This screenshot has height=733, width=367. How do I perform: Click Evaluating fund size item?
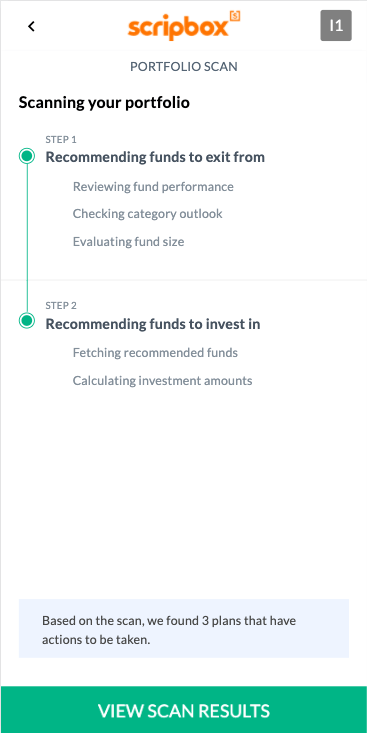pos(129,242)
